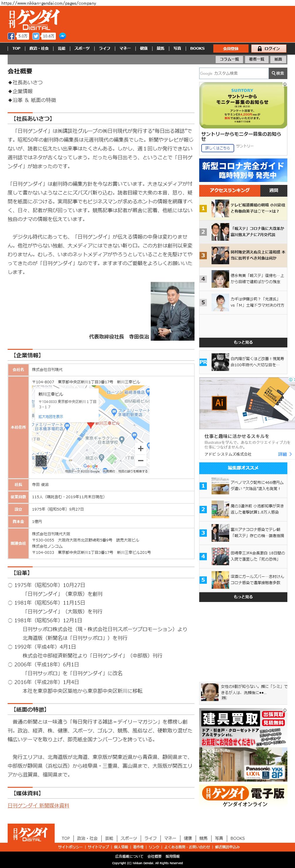
Task: Click the Facebook icon in header
Action: point(11,36)
